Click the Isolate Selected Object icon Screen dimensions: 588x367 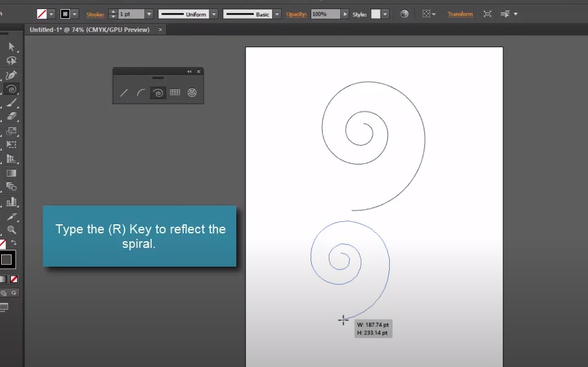click(487, 14)
